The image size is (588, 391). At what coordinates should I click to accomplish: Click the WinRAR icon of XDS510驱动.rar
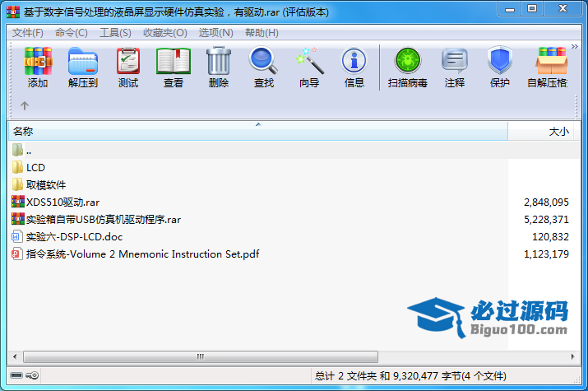point(17,202)
